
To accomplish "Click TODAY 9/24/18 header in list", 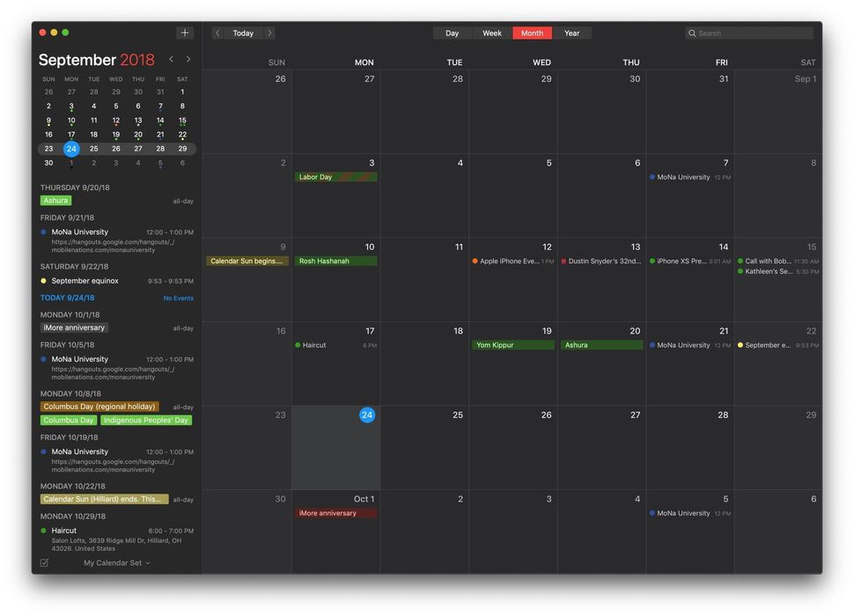I will pyautogui.click(x=67, y=297).
